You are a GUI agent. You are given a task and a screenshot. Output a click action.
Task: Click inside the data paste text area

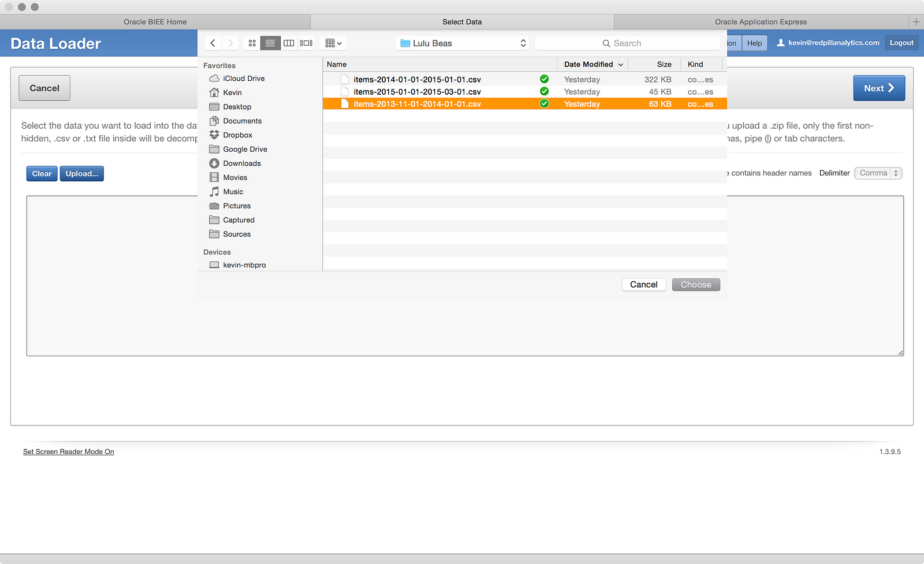coord(465,276)
